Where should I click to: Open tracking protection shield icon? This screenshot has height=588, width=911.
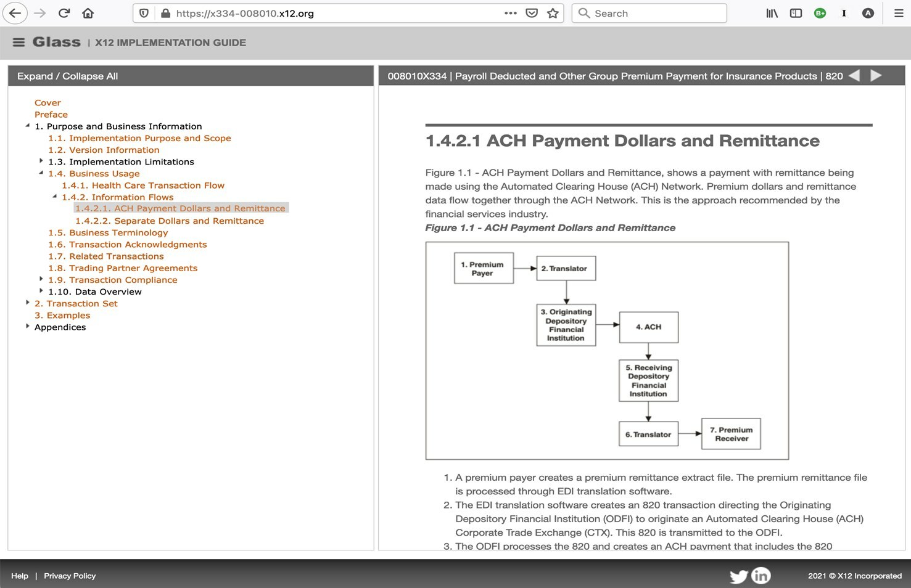(x=144, y=13)
